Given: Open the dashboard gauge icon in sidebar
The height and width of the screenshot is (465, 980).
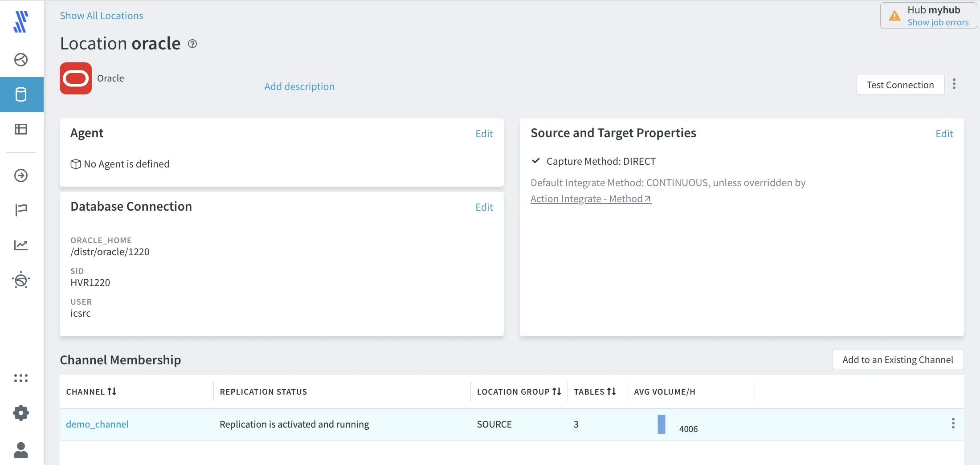Looking at the screenshot, I should (21, 60).
